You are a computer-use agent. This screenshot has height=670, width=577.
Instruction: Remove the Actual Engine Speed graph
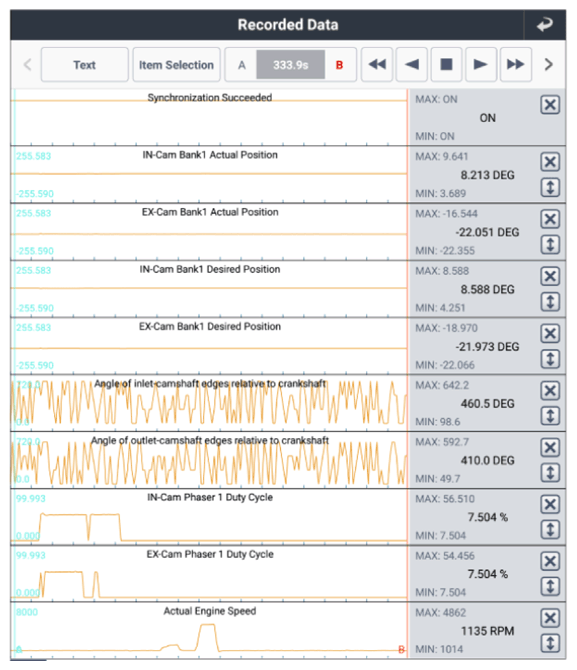[550, 618]
